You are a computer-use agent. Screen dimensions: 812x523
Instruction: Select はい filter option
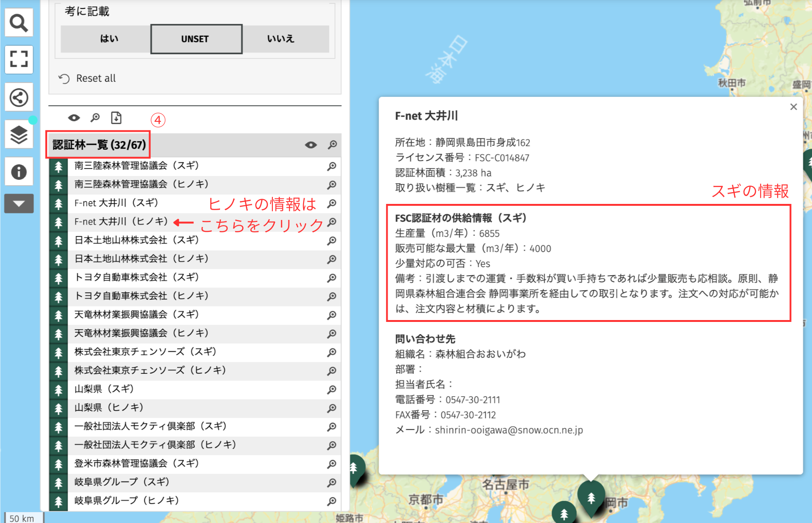point(109,39)
